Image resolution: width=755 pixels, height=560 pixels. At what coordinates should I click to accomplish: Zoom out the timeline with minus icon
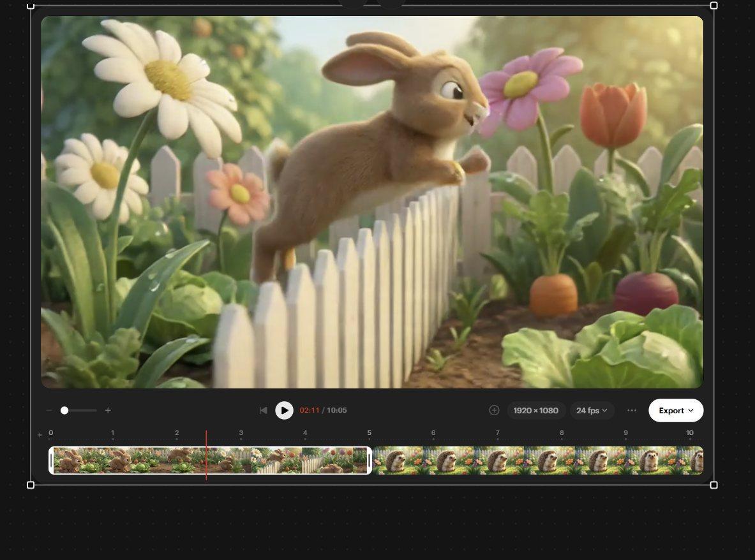[49, 410]
